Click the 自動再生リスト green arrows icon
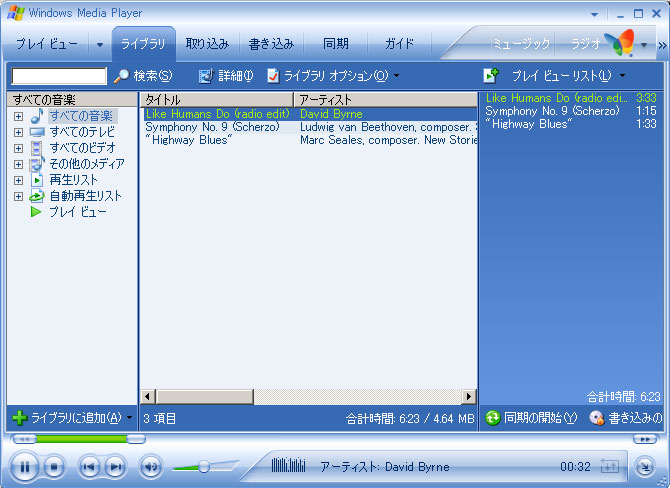Viewport: 670px width, 488px height. pos(37,196)
